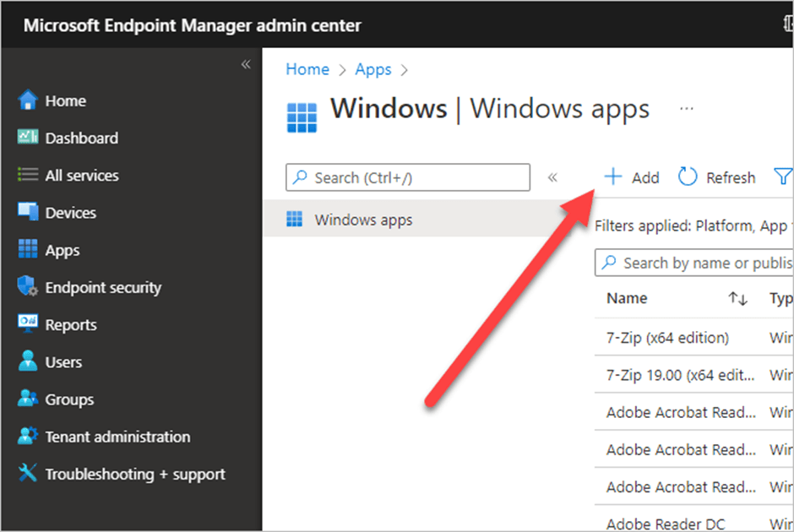Click the Refresh button
This screenshot has height=532, width=794.
click(x=717, y=177)
